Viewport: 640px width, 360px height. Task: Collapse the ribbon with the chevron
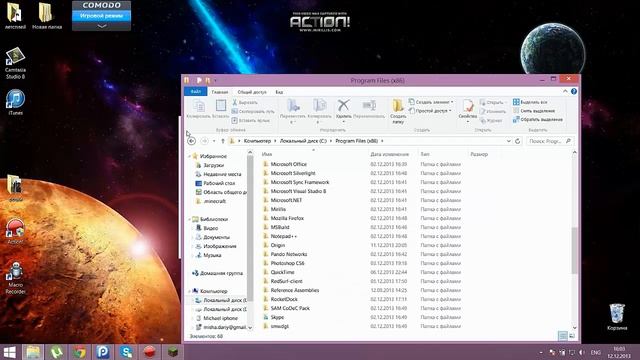(x=565, y=91)
